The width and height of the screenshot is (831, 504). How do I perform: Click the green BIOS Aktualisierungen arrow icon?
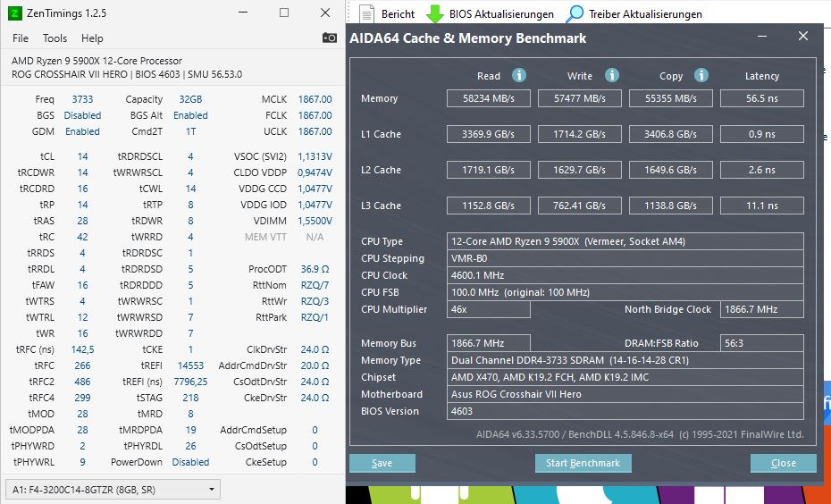click(434, 13)
